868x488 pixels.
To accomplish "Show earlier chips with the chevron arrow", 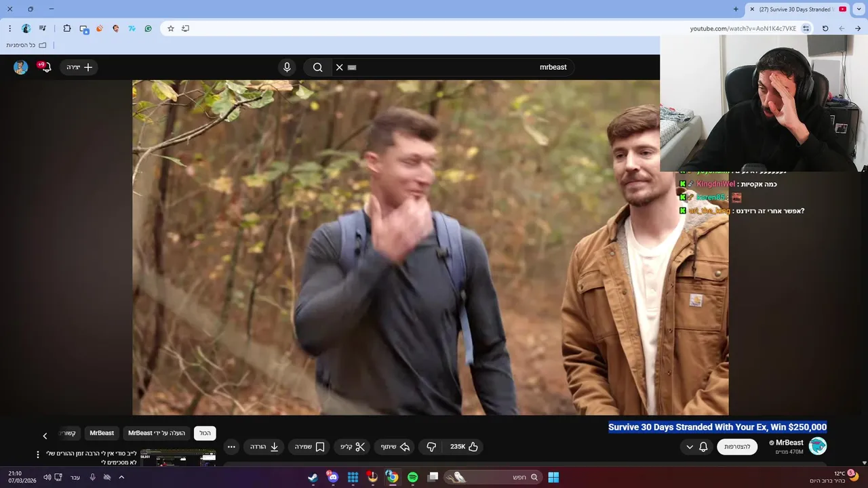I will [45, 436].
